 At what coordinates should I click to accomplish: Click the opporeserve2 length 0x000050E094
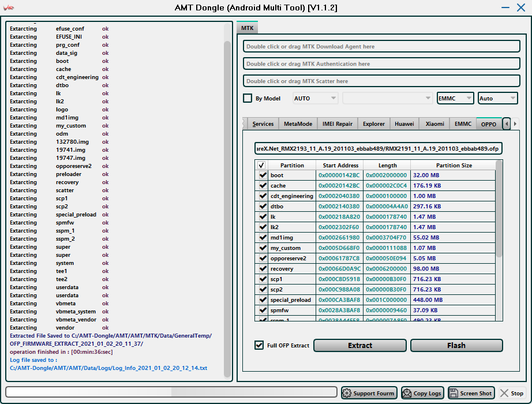[x=387, y=259]
